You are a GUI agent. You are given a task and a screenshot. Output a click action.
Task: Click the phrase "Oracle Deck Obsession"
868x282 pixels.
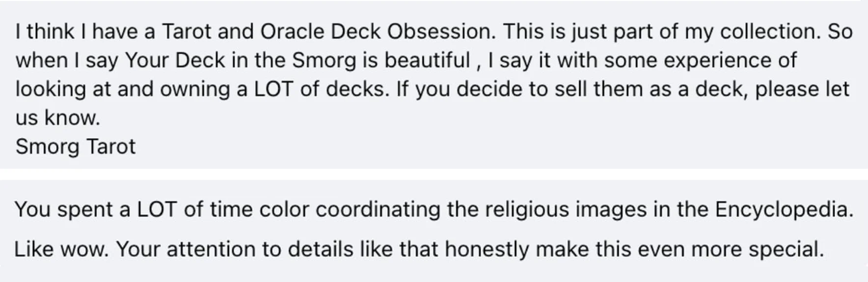coord(376,32)
